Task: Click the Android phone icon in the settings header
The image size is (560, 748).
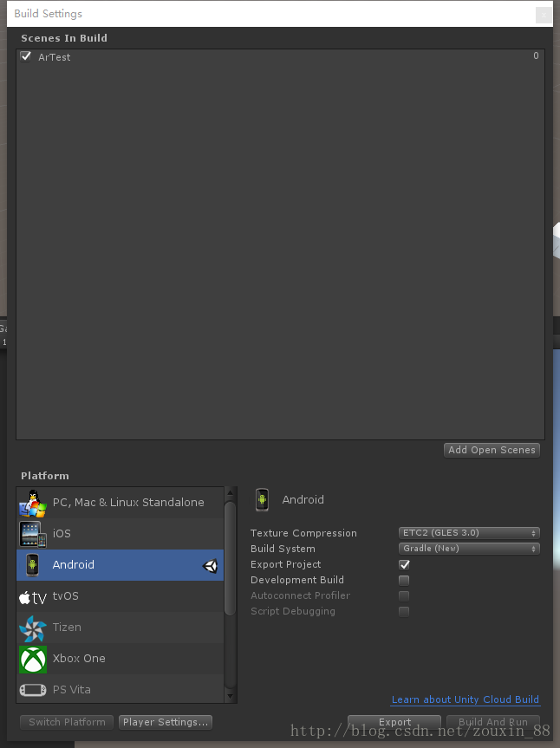Action: 262,499
